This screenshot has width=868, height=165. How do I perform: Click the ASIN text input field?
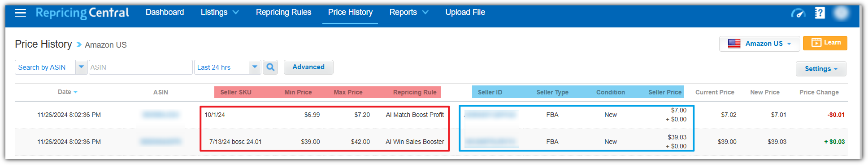pos(141,67)
